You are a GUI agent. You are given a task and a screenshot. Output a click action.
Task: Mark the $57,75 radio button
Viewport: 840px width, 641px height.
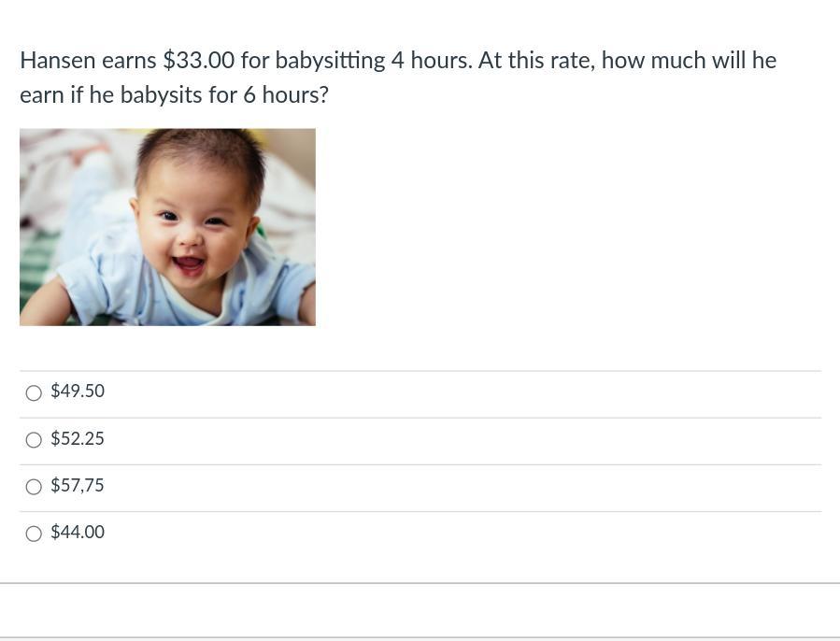pos(34,487)
